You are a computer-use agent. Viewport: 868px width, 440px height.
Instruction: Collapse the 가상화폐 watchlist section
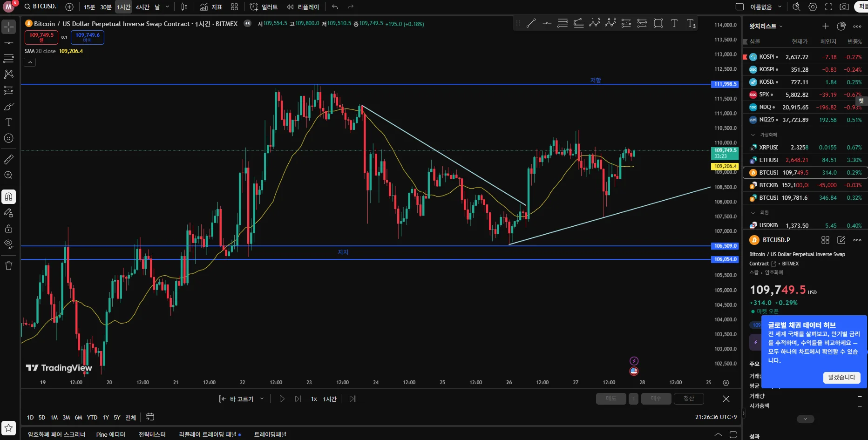(x=753, y=135)
